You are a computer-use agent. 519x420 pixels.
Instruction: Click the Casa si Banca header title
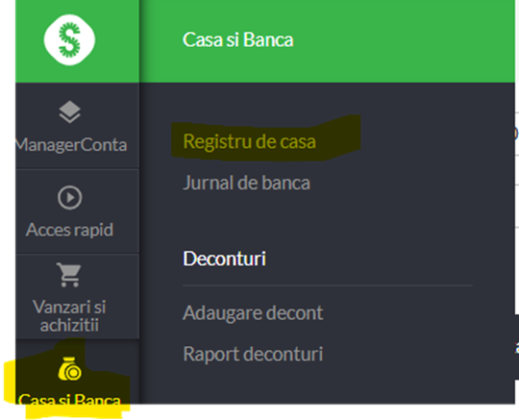238,39
